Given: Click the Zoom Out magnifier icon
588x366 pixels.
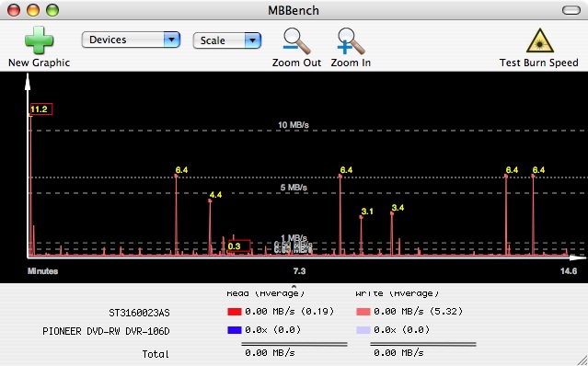Looking at the screenshot, I should [296, 41].
